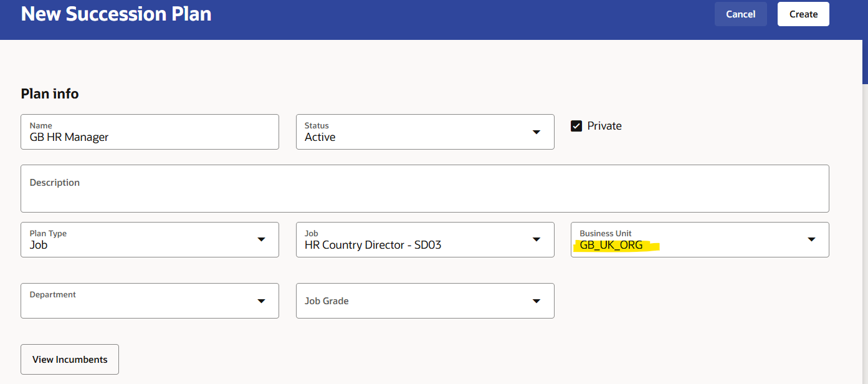Focus the empty Job Grade field
The width and height of the screenshot is (868, 384).
(411, 301)
